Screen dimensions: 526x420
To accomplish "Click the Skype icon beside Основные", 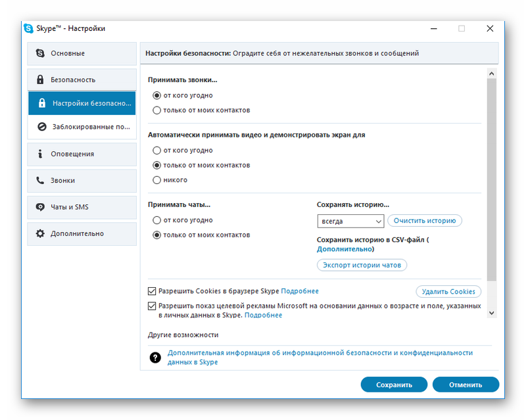I will tap(40, 53).
